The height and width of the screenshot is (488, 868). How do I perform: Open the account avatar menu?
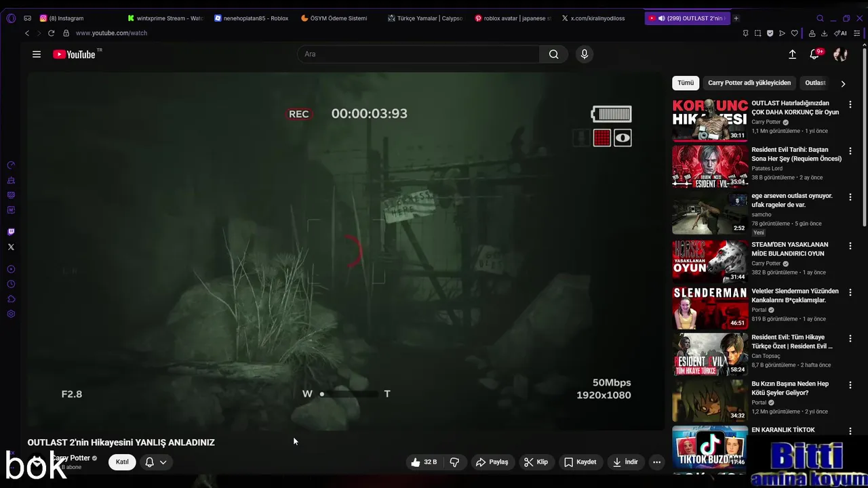[840, 54]
